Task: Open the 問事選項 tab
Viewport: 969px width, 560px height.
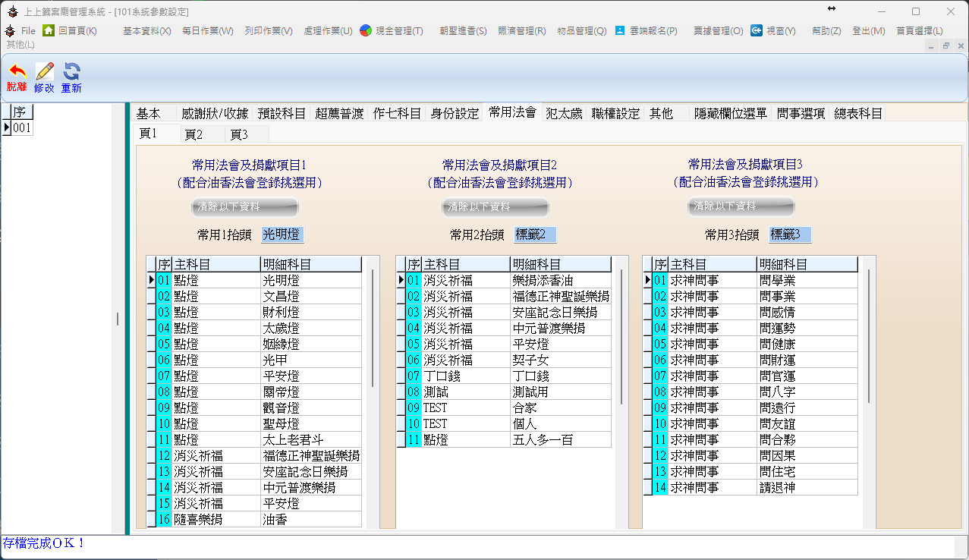Action: (x=801, y=114)
